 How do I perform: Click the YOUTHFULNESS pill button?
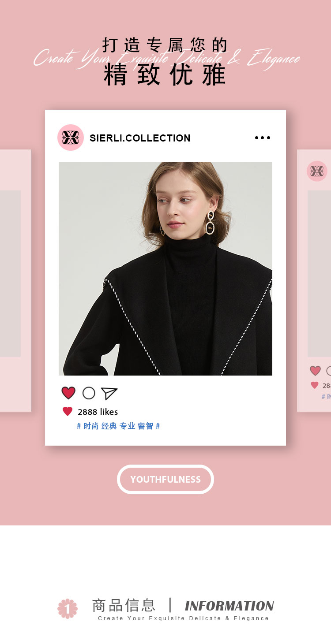click(165, 479)
